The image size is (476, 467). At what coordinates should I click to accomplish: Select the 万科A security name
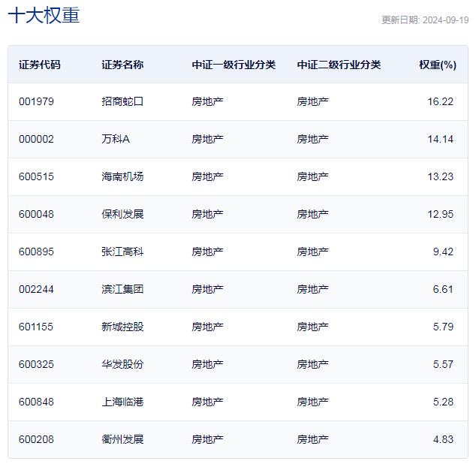(x=116, y=139)
